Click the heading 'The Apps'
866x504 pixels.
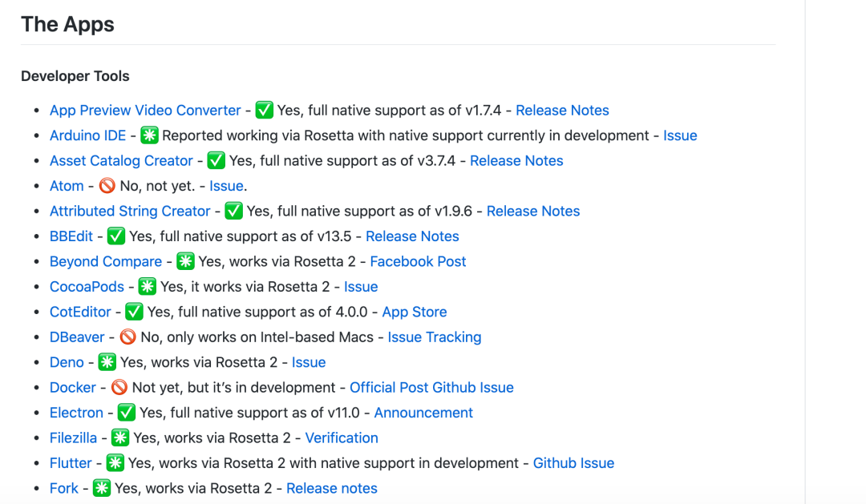tap(67, 24)
